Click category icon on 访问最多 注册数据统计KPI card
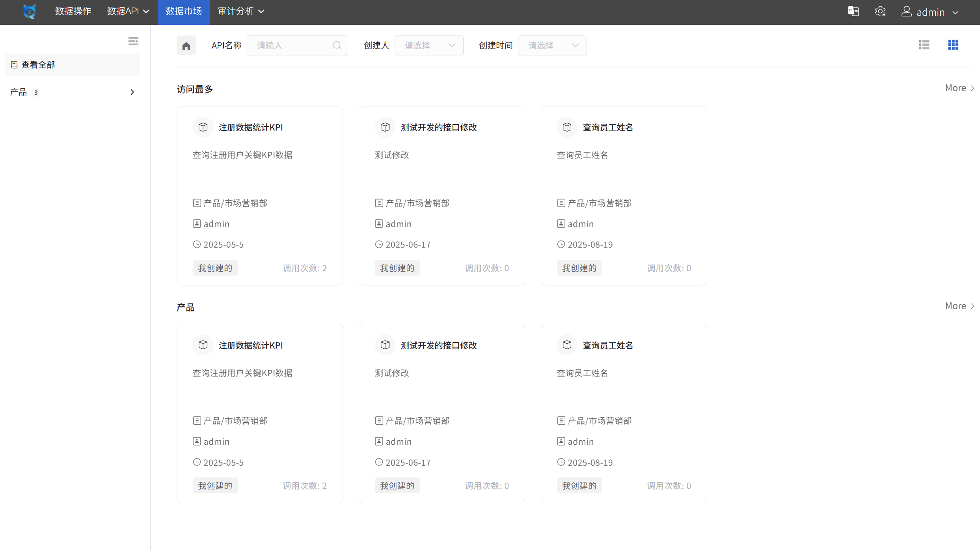 click(197, 203)
